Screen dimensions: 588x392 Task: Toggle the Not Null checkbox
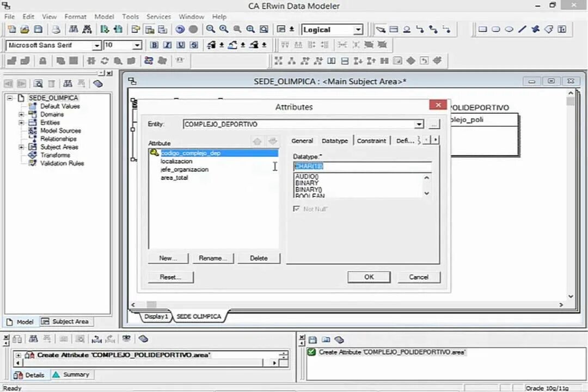coord(297,209)
